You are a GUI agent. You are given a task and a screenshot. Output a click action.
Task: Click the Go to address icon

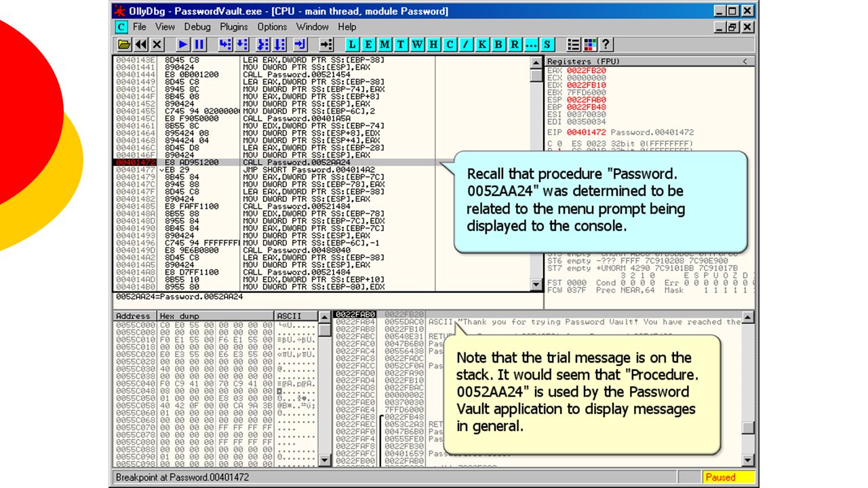click(x=327, y=45)
